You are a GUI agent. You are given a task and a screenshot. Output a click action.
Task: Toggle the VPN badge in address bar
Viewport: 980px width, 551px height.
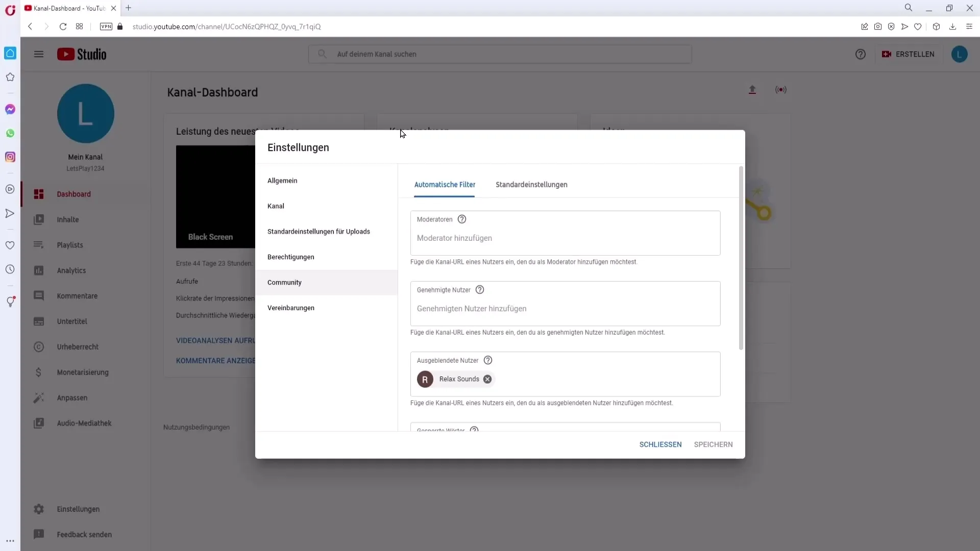106,27
